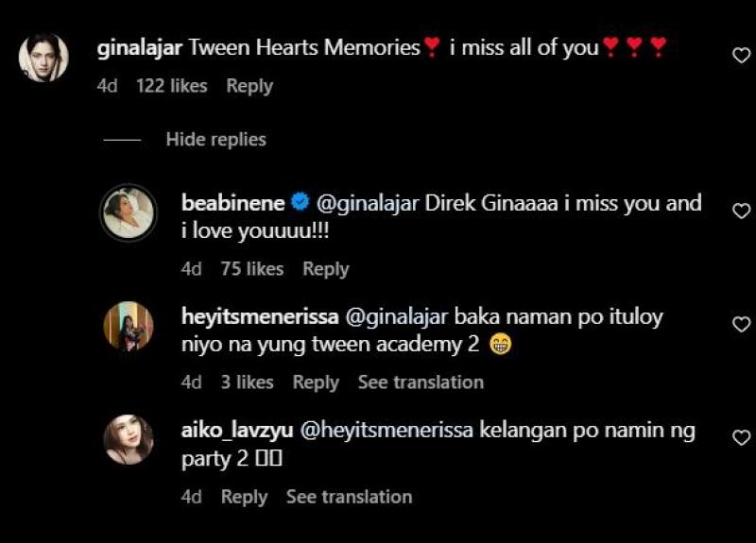This screenshot has height=543, width=756.
Task: View who liked ginalajar's comment (122 likes)
Action: [x=172, y=86]
